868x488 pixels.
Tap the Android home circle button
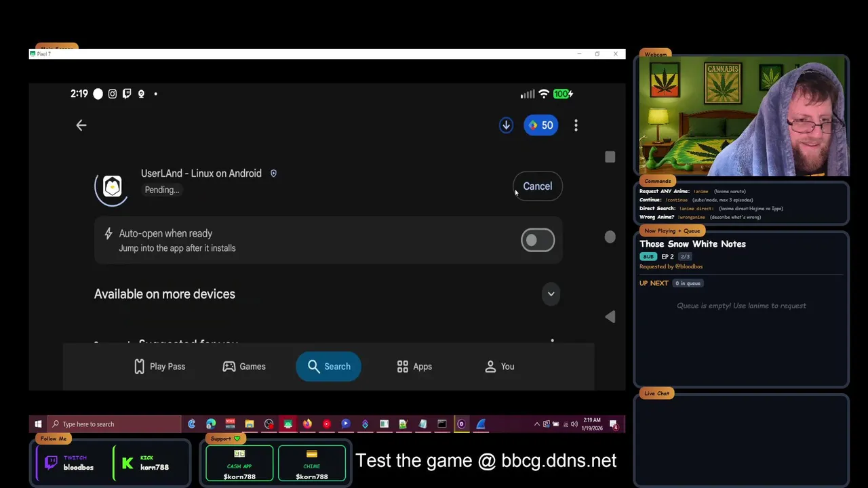pos(610,237)
